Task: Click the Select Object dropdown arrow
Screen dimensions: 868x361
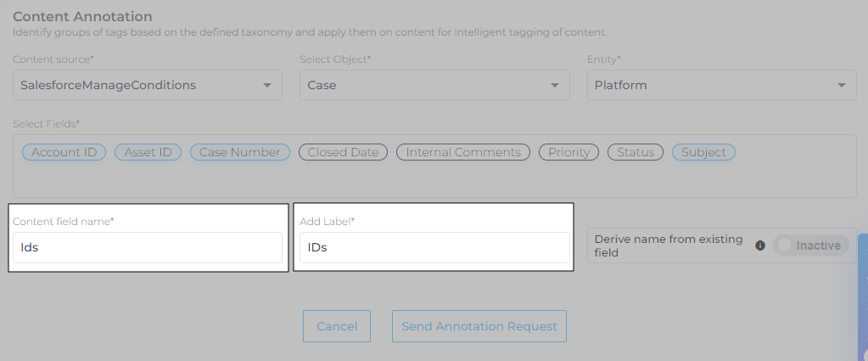Action: 554,85
